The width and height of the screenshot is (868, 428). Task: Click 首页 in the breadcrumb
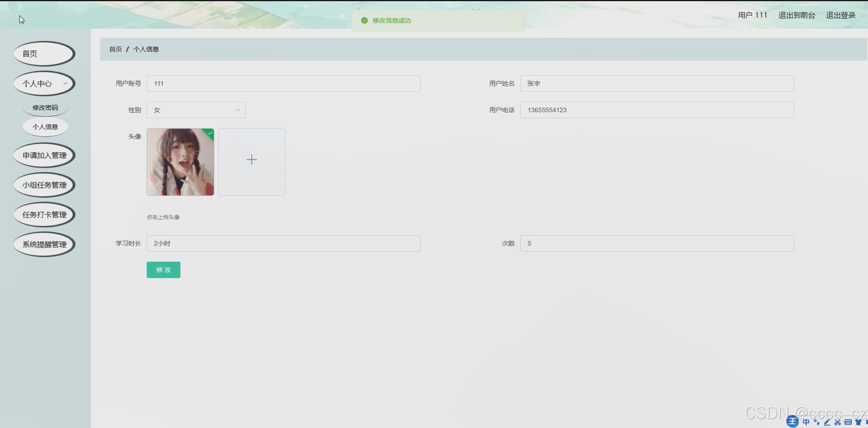click(115, 49)
